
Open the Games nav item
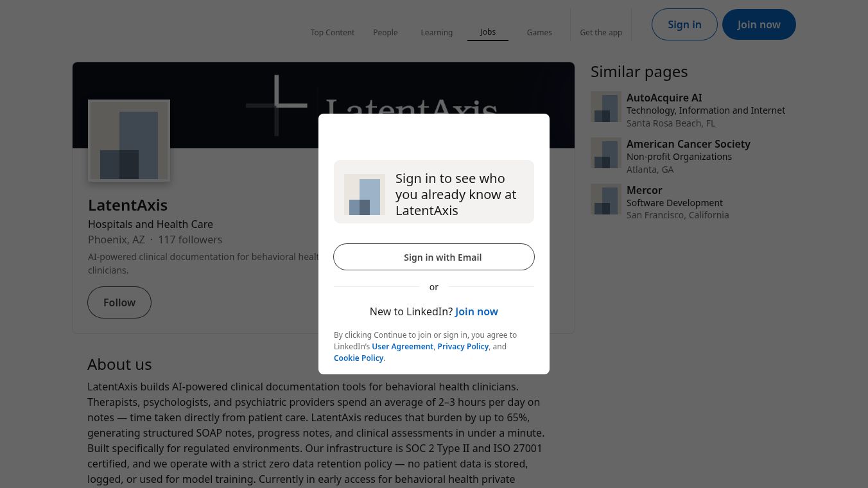pyautogui.click(x=539, y=32)
